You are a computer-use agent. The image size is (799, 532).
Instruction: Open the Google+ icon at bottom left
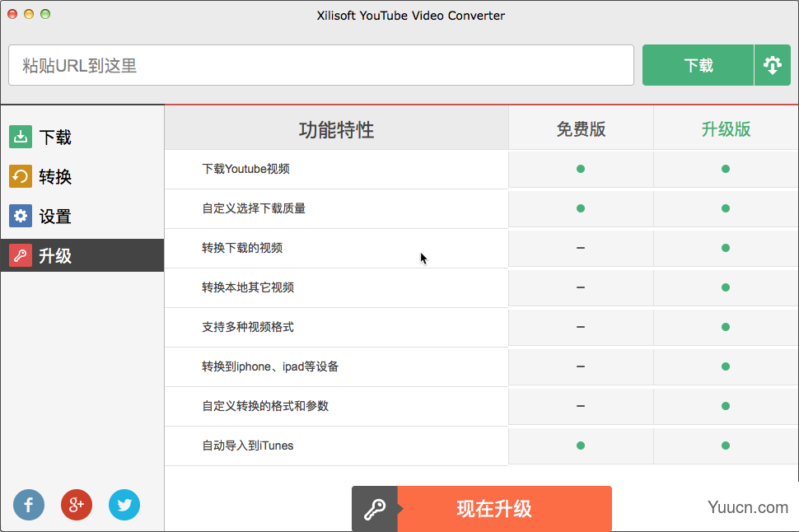(x=77, y=505)
